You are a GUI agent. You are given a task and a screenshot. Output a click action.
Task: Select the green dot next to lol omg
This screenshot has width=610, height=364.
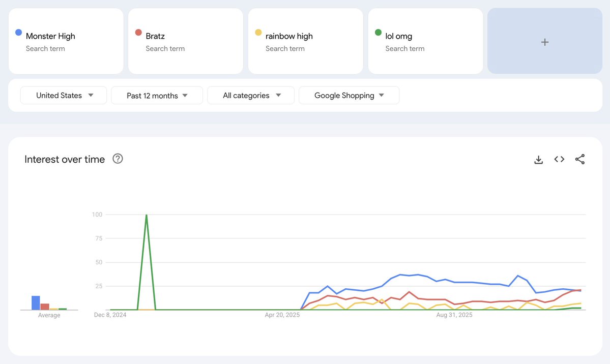point(377,32)
